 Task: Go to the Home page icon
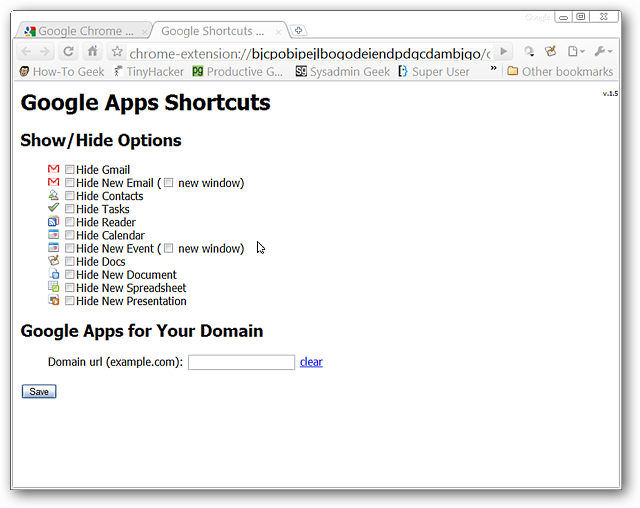click(x=93, y=51)
